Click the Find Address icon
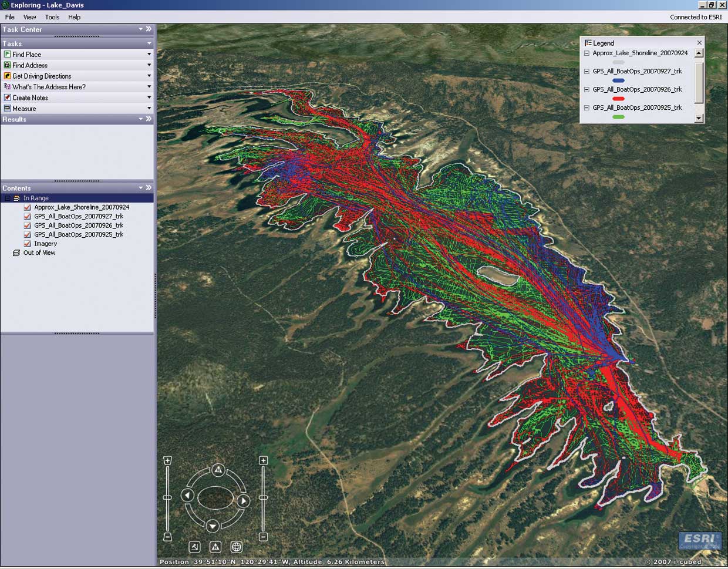728x569 pixels. click(x=7, y=65)
